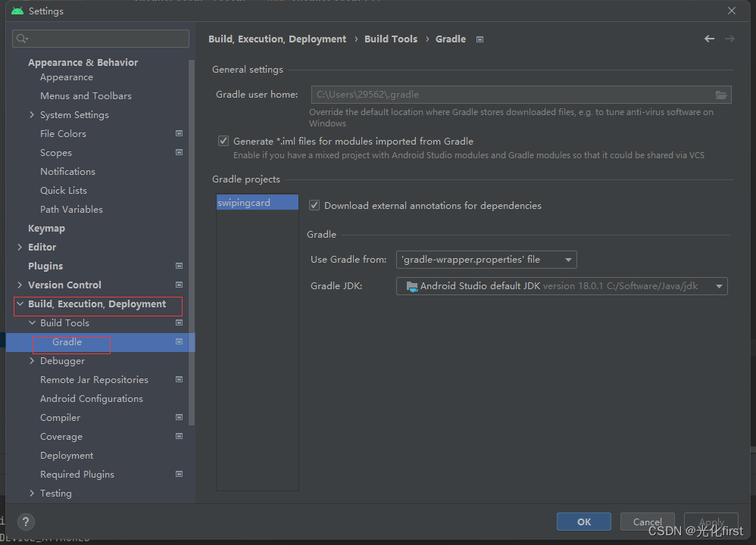Collapse Build, Execution, Deployment section
The image size is (756, 545).
[x=20, y=304]
